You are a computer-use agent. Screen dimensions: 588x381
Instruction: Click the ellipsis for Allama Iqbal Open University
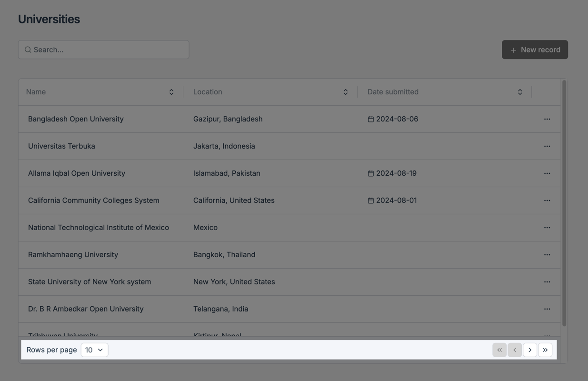pos(547,173)
